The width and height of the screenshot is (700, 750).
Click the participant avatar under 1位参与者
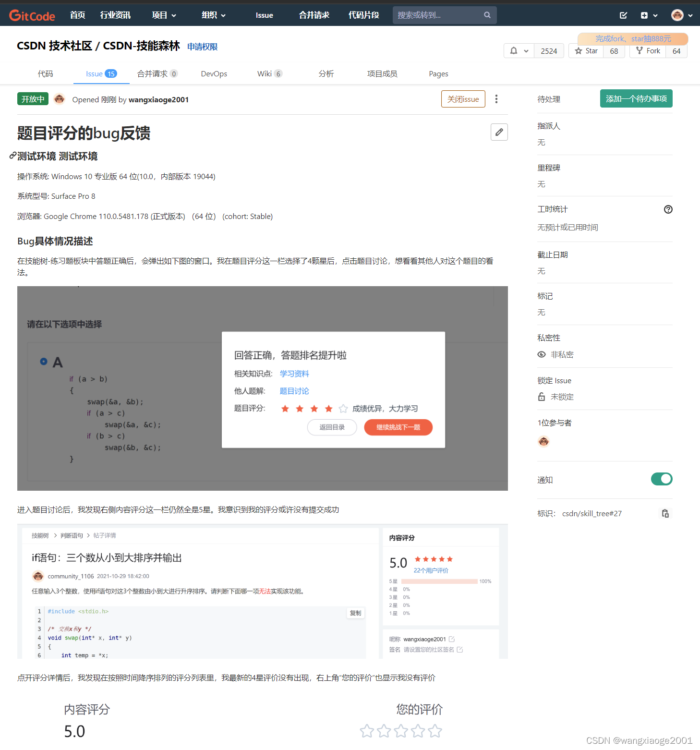coord(543,441)
